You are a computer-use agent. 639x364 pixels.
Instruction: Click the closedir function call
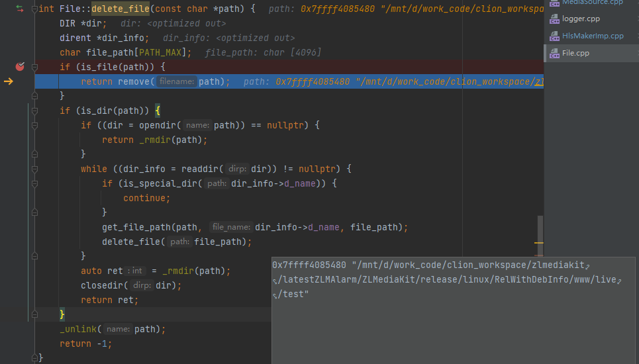(x=102, y=285)
